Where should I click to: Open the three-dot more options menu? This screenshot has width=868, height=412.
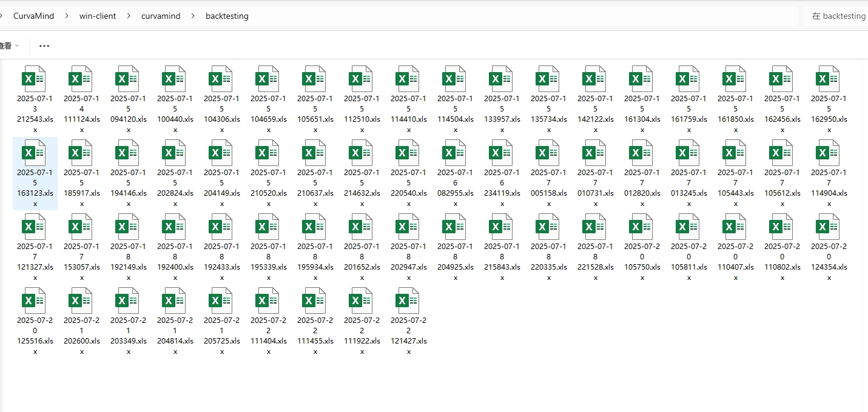pos(44,46)
